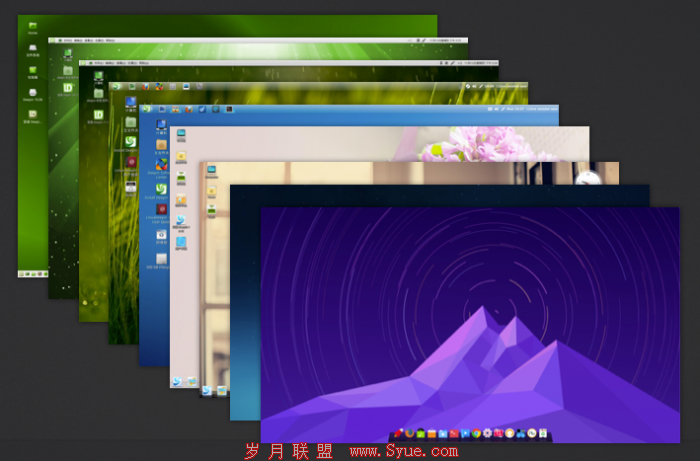Viewport: 700px width, 461px height.
Task: Open the pink calendar-style icon in dock
Action: pos(498,433)
